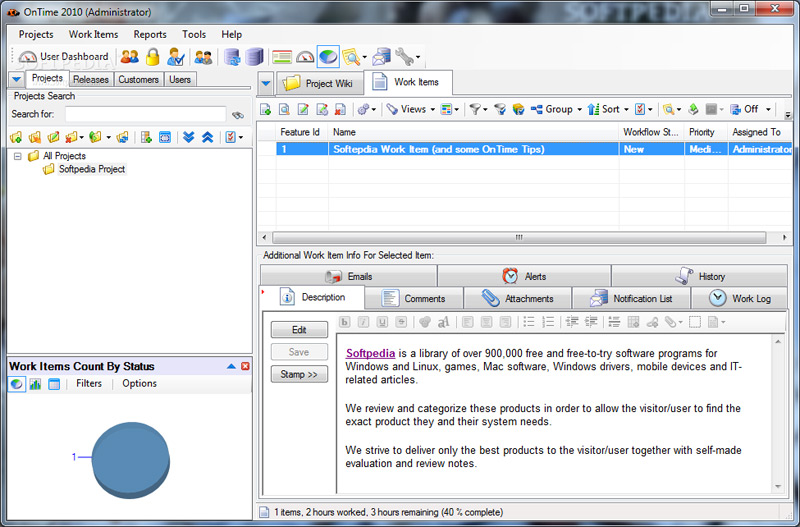Switch to pie chart view in status panel
Viewport: 800px width, 527px height.
[x=16, y=384]
